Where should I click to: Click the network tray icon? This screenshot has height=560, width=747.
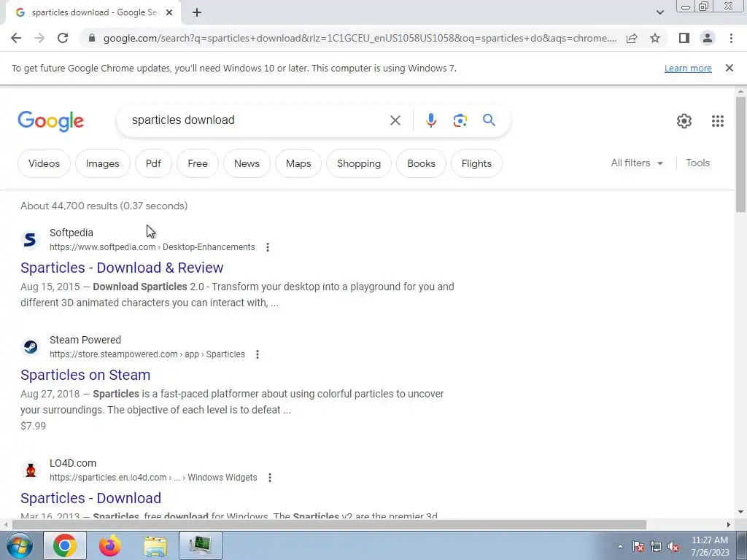656,547
